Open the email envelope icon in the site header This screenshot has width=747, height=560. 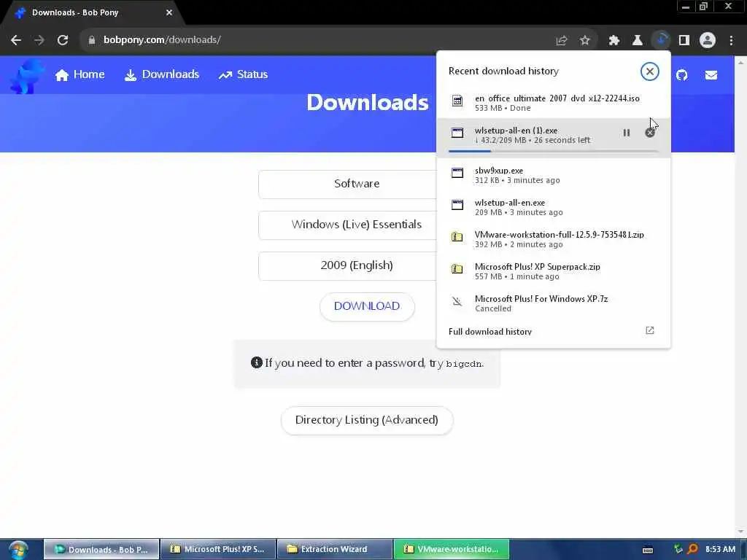pyautogui.click(x=711, y=75)
